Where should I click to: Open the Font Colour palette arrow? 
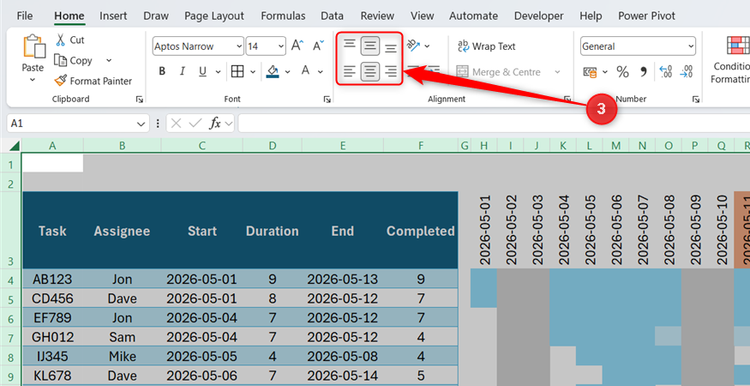[320, 72]
